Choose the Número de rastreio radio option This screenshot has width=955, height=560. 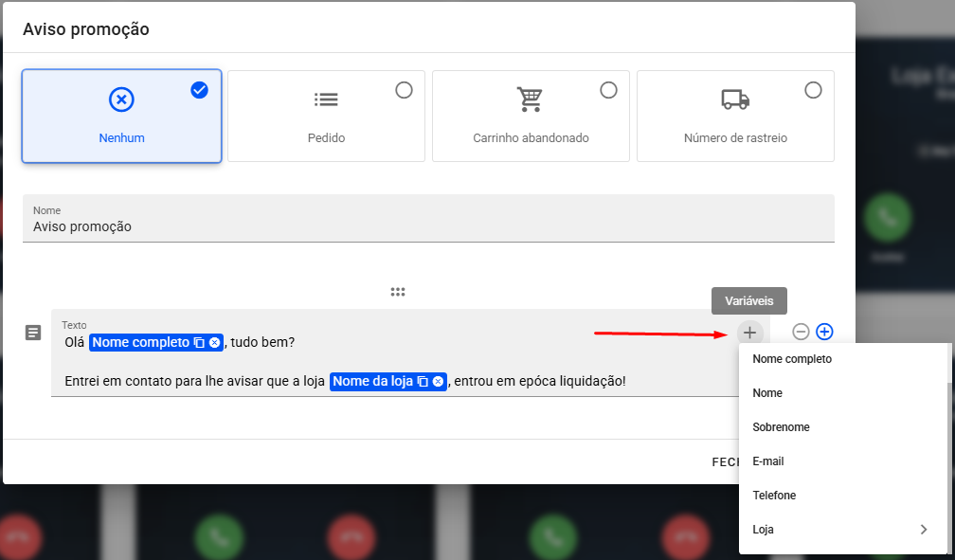tap(813, 90)
